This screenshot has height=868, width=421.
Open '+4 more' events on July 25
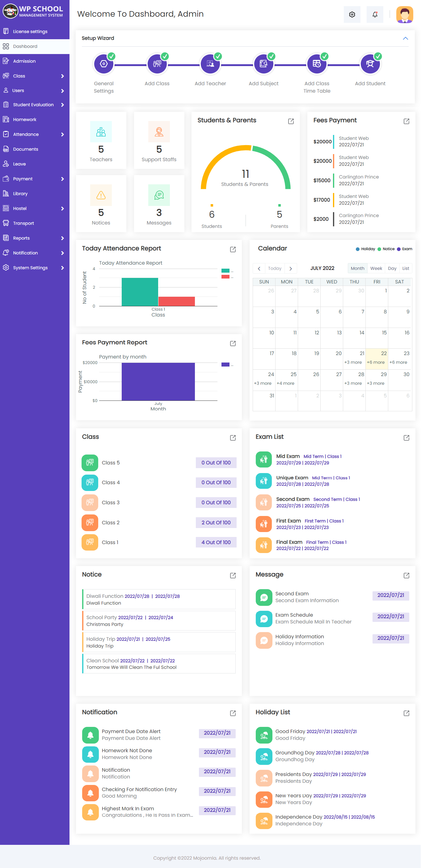pyautogui.click(x=285, y=384)
